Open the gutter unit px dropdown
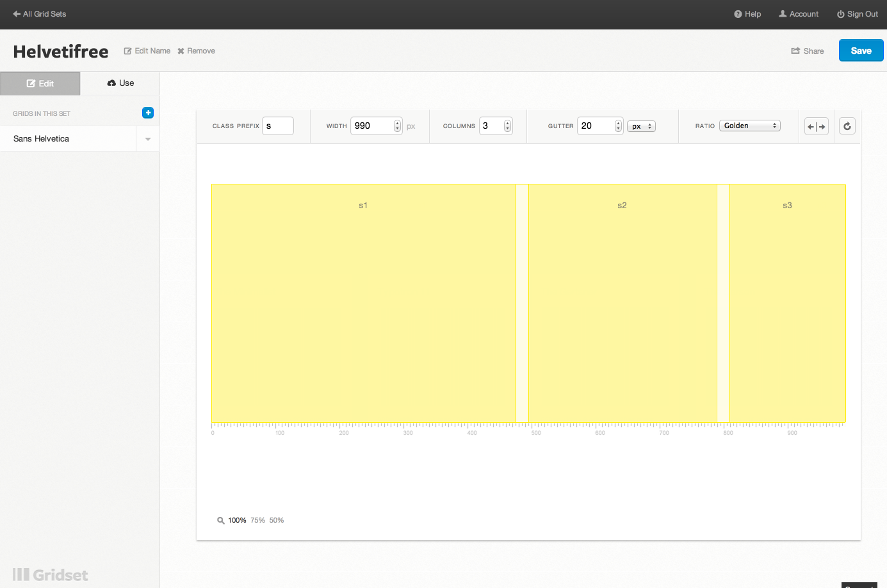 [641, 126]
